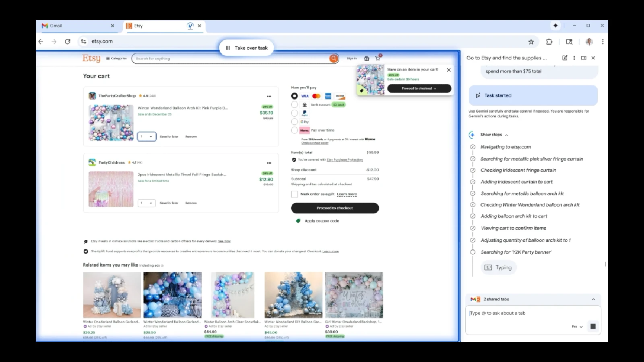Click Apply coupon code

click(x=322, y=221)
